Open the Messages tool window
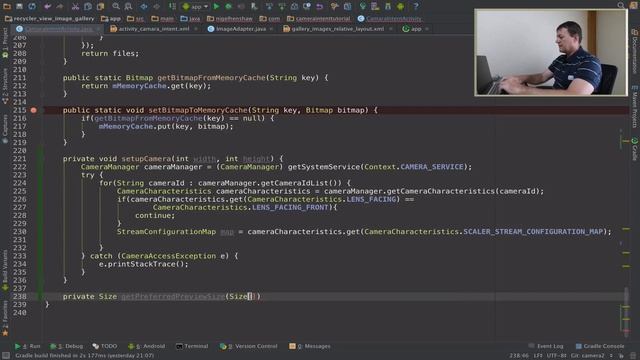640x360 pixels. tap(310, 346)
